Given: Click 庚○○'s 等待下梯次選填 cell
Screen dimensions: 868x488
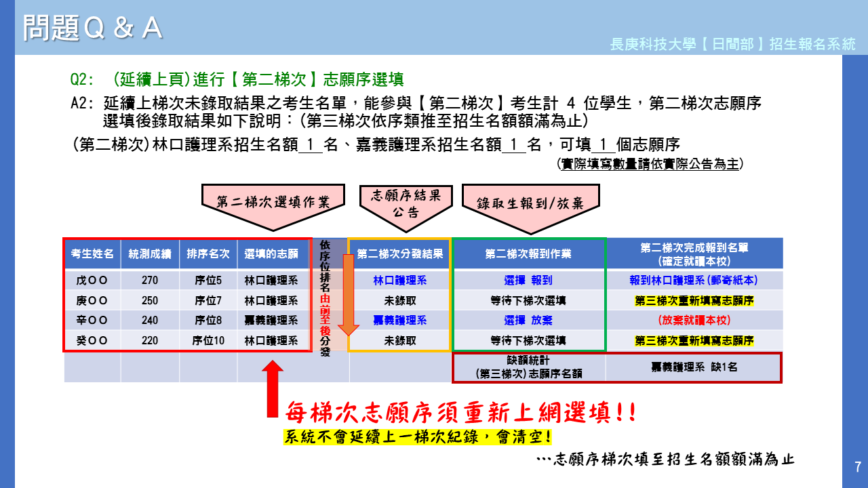Looking at the screenshot, I should tap(528, 300).
